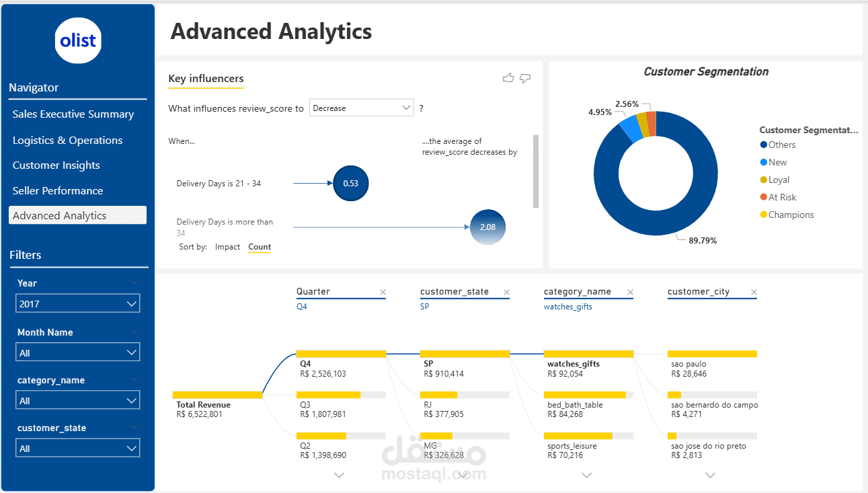
Task: Select the 2.08 influencer bubble
Action: [487, 227]
